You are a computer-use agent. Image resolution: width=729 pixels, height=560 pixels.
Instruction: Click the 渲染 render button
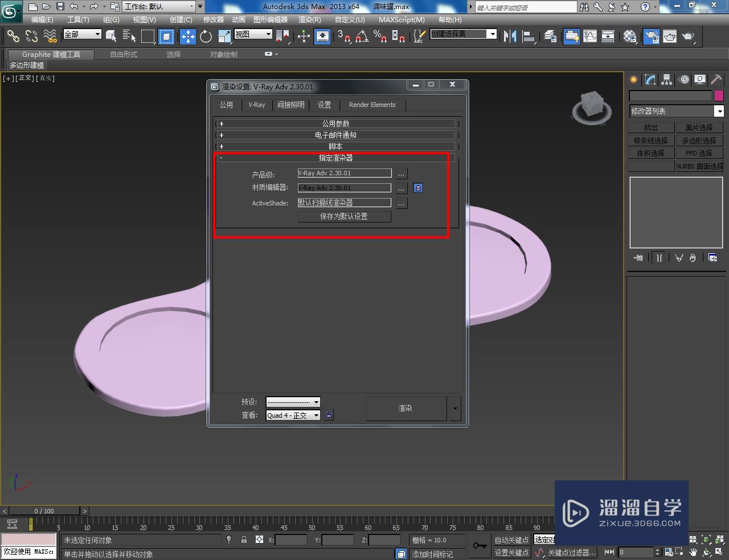406,409
